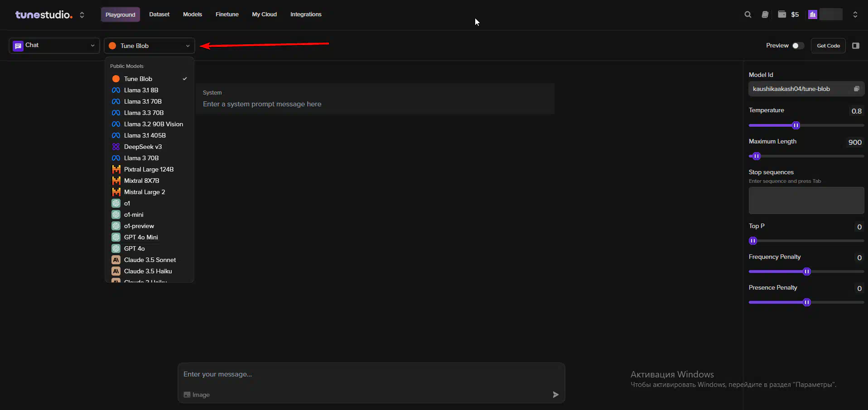The image size is (868, 410).
Task: Open the workspace switcher next to tunestudio logo
Action: click(82, 14)
